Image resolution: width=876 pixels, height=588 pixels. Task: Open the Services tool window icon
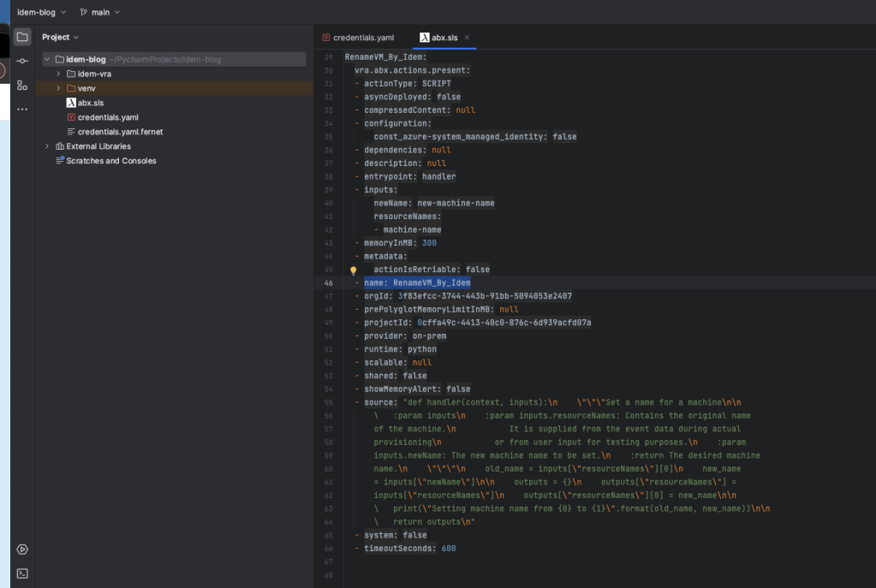coord(22,549)
